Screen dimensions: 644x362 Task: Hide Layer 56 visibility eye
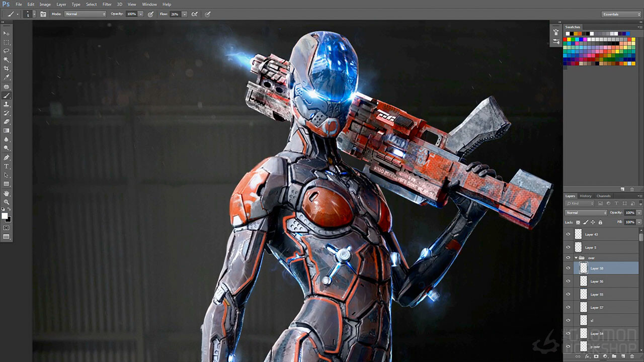coord(569,282)
